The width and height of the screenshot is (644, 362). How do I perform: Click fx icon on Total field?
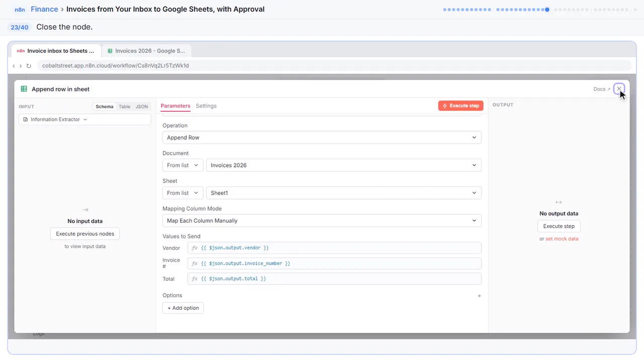pos(195,279)
